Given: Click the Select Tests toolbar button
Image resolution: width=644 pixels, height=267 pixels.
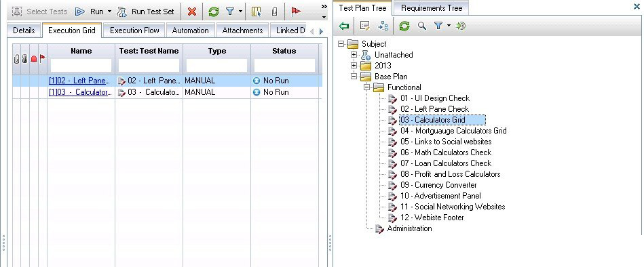Looking at the screenshot, I should (x=39, y=12).
